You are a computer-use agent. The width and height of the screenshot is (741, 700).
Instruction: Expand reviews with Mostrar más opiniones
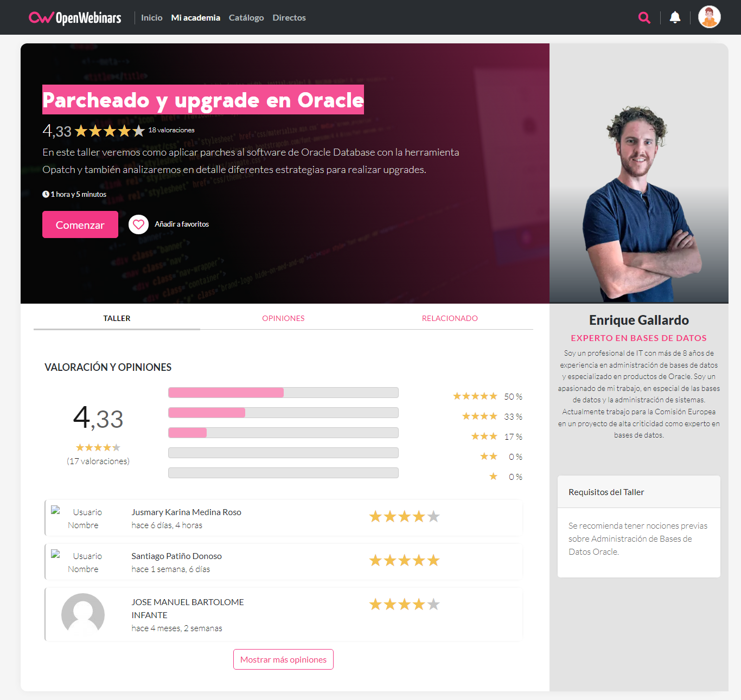point(283,659)
